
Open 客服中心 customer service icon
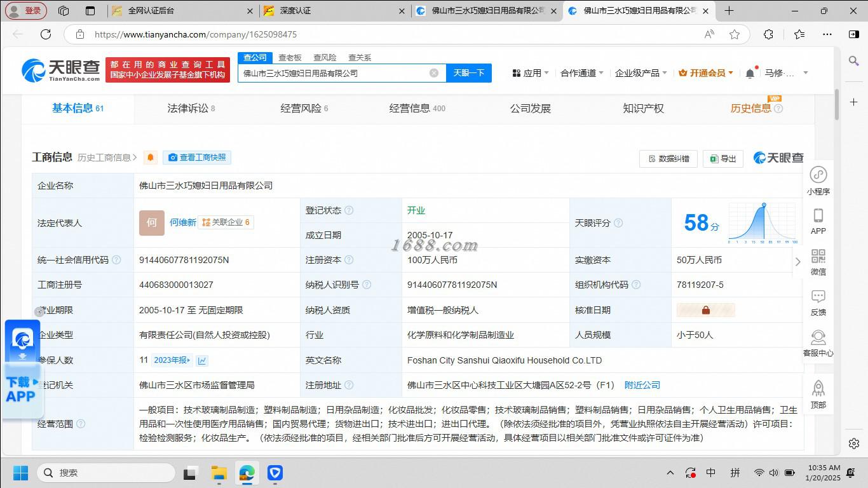coord(818,343)
